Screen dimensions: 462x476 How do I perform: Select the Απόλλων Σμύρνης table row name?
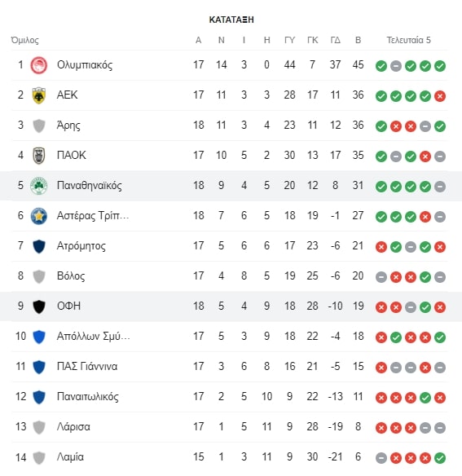(93, 337)
